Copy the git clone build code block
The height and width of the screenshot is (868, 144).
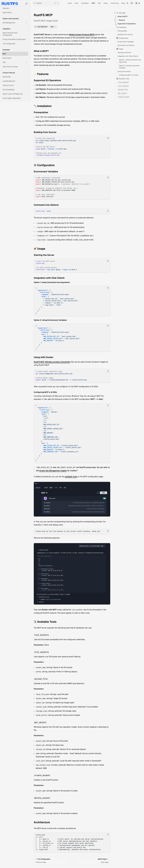point(108,138)
